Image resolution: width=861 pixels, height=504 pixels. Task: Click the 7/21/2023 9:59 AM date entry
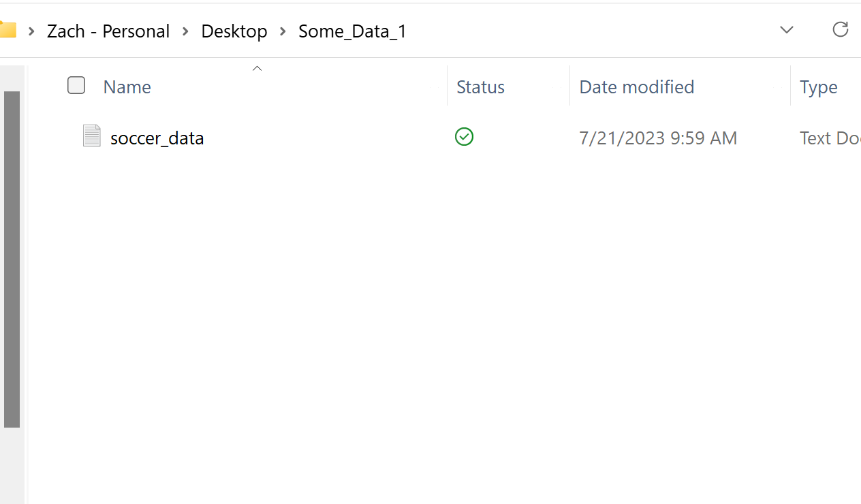click(x=657, y=138)
